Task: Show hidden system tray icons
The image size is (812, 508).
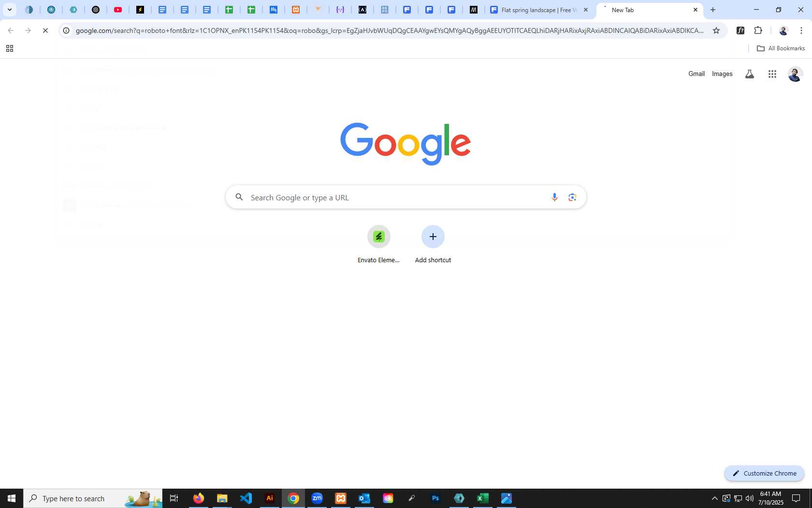Action: click(x=714, y=498)
